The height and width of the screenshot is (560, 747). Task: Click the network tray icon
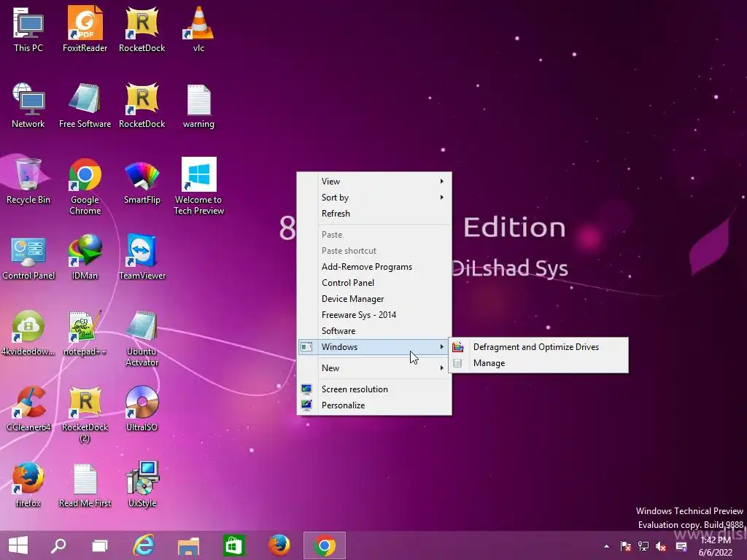(x=643, y=546)
